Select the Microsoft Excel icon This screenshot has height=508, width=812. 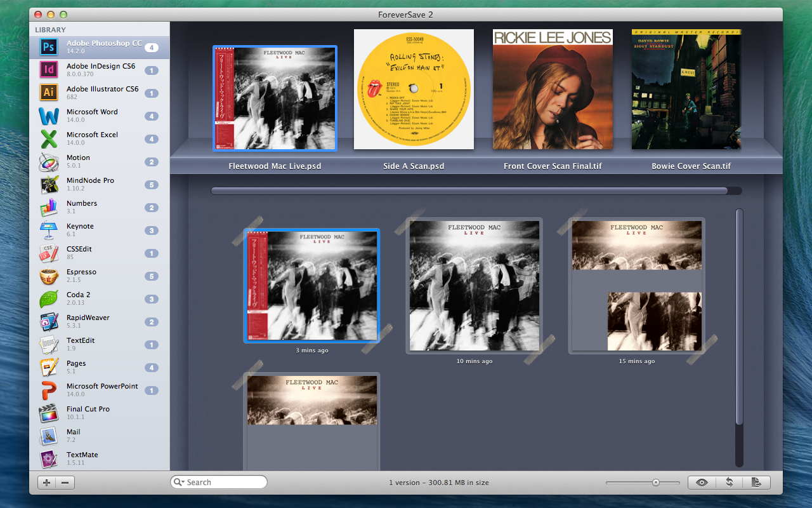pos(49,138)
